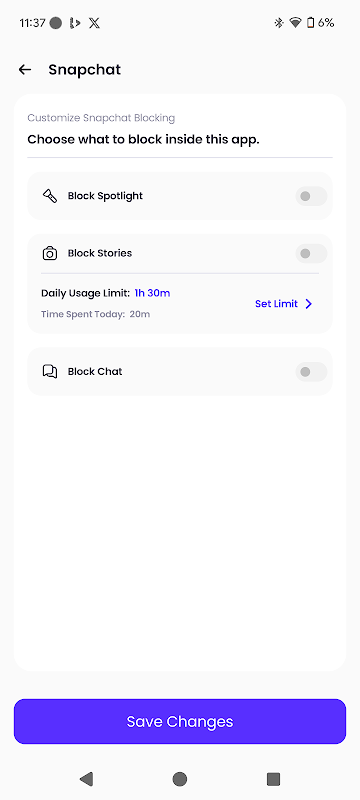Tap the Bluetooth icon in status bar

pos(278,23)
